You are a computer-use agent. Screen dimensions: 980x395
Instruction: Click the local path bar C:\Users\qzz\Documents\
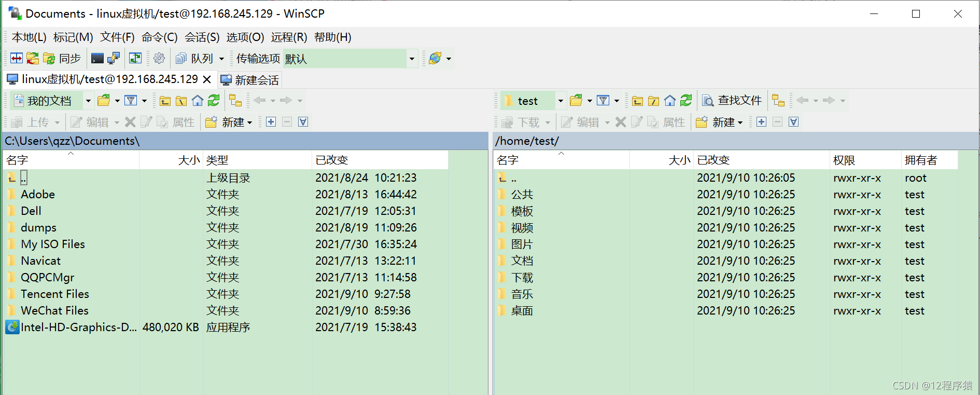pos(245,141)
